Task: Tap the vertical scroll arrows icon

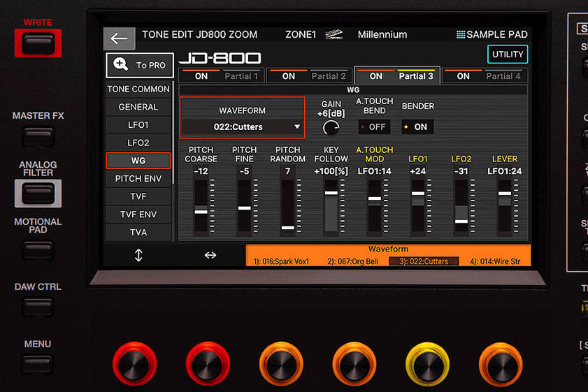Action: click(138, 255)
